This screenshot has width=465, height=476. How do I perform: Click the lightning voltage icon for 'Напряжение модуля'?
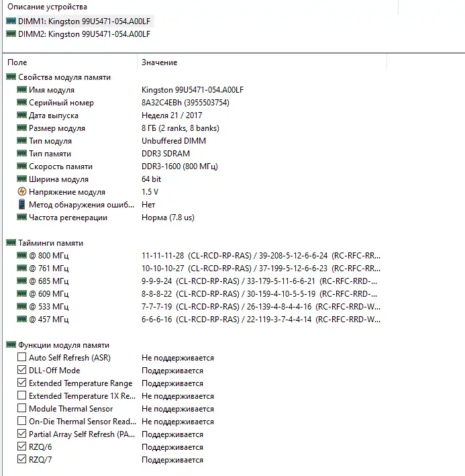(x=22, y=191)
